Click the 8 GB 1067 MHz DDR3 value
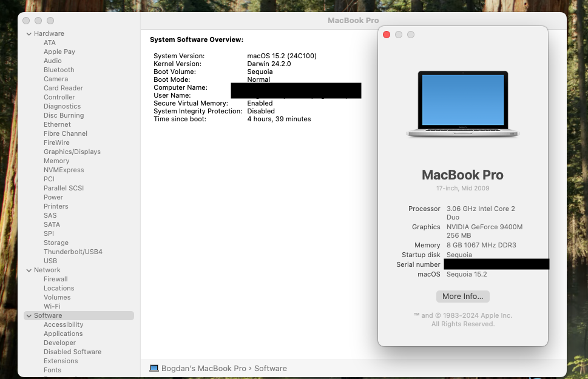The image size is (588, 379). tap(481, 245)
